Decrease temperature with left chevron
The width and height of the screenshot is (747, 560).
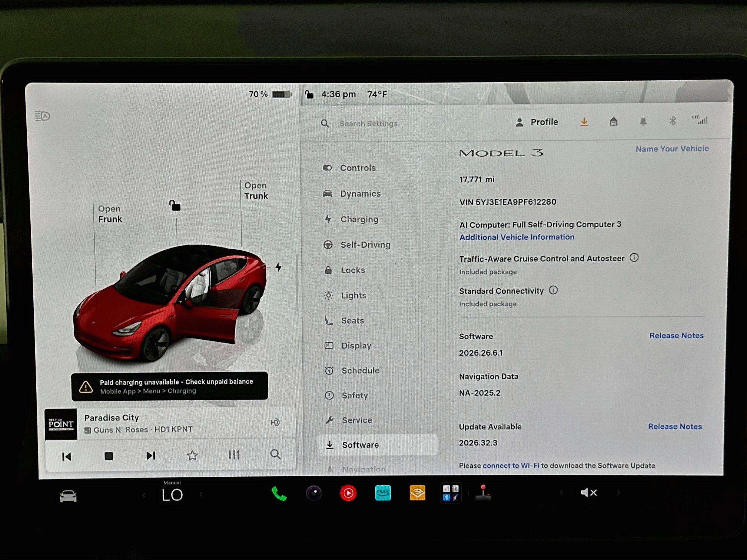coord(144,495)
